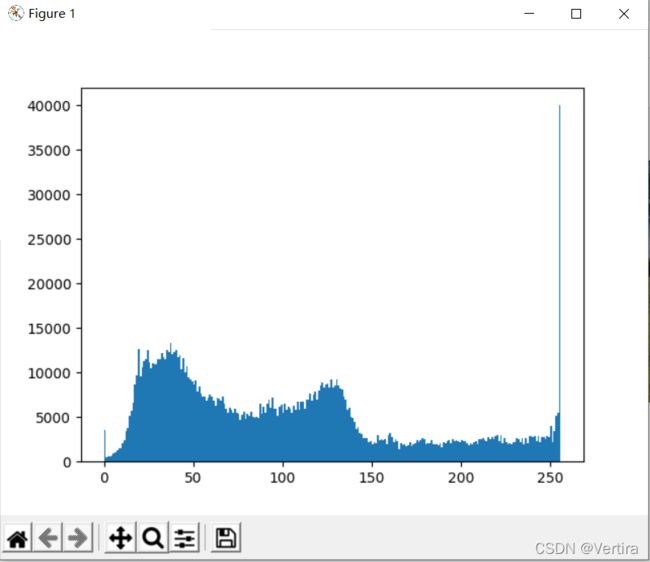650x562 pixels.
Task: Save the figure with floppy icon
Action: coord(226,538)
